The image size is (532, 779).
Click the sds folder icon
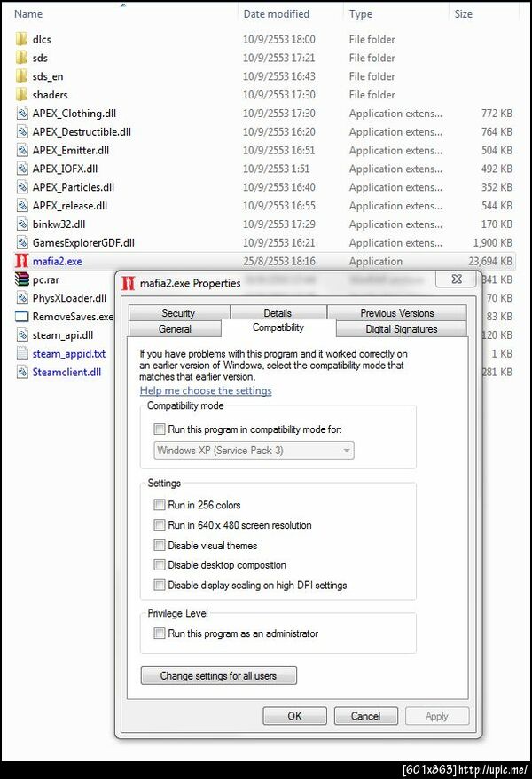(21, 58)
